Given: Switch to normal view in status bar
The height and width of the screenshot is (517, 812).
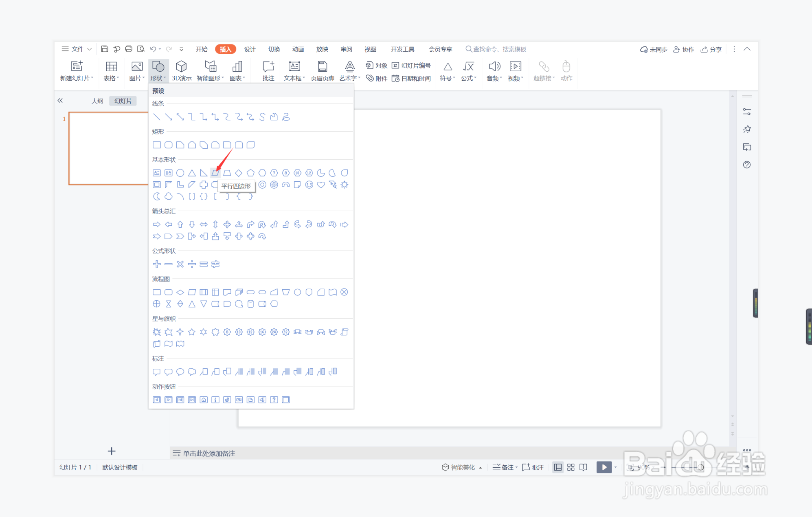Looking at the screenshot, I should coord(558,467).
